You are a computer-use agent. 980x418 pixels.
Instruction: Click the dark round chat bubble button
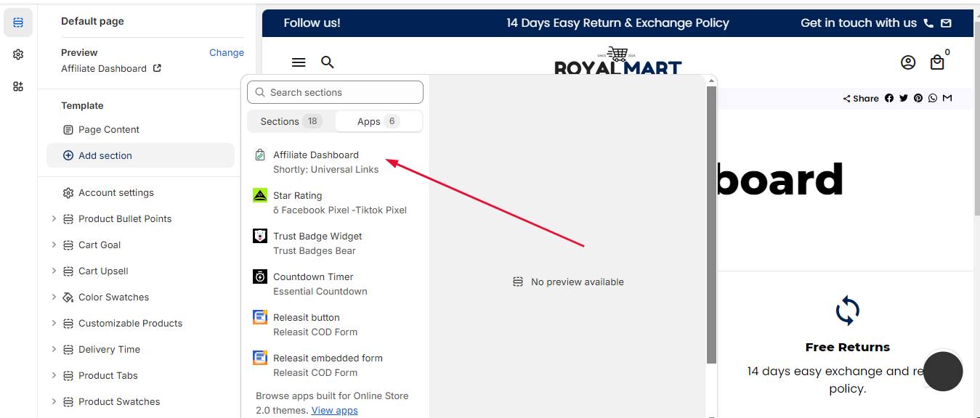(x=943, y=371)
